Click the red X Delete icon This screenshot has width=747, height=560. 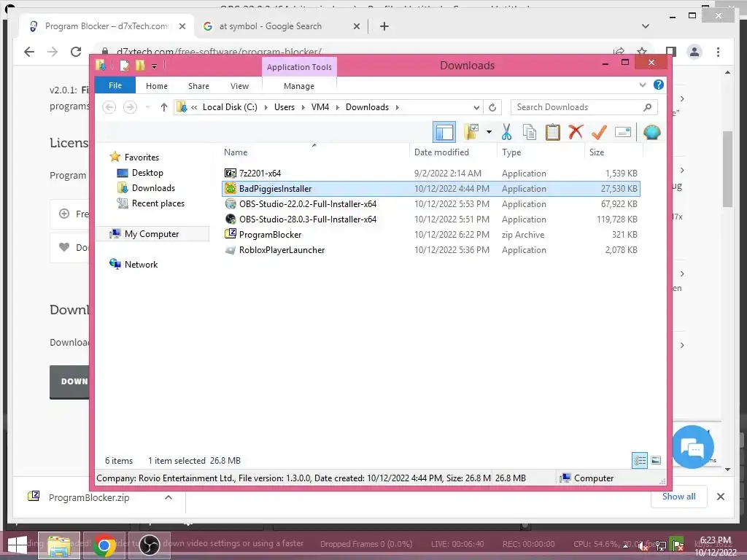tap(576, 131)
